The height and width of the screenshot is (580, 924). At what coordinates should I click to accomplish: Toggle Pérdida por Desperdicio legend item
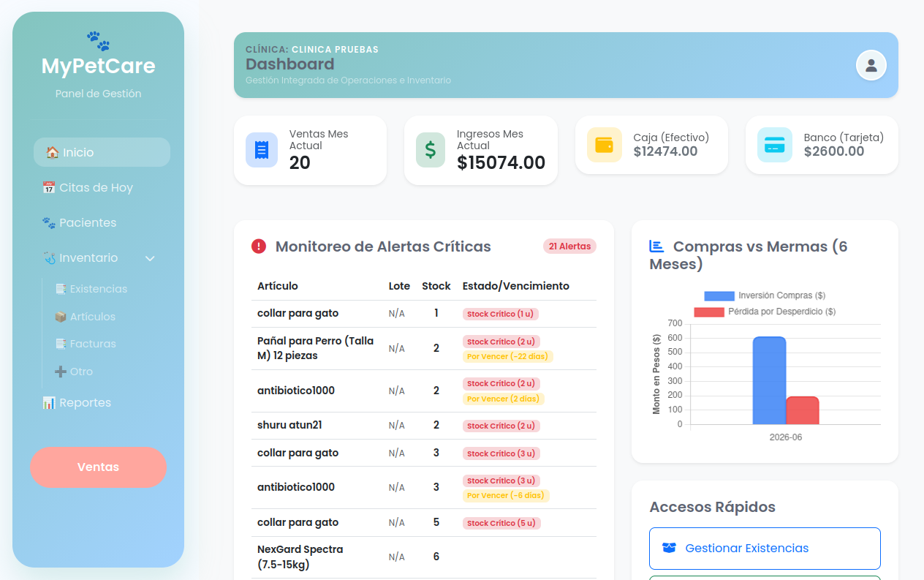pyautogui.click(x=765, y=312)
